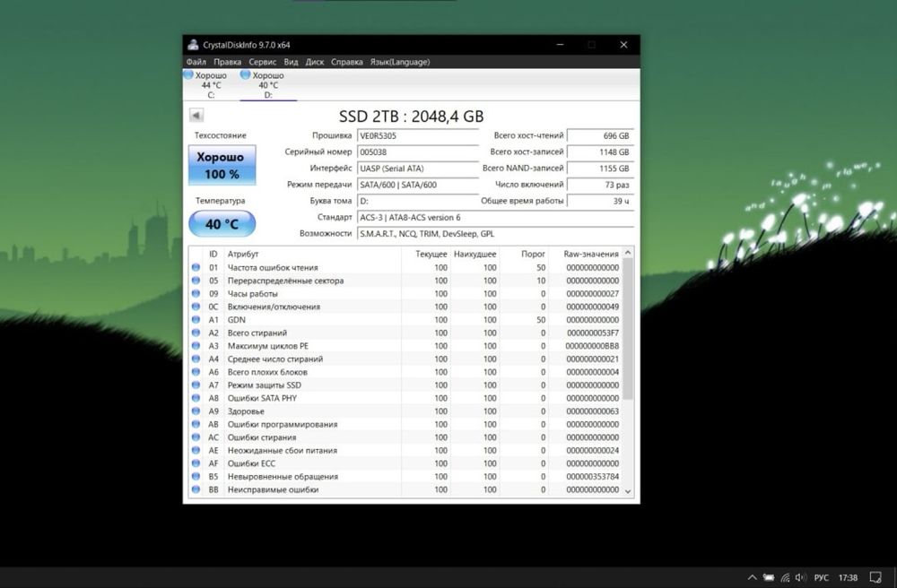This screenshot has height=588, width=897.
Task: Click the Атрибут column header
Action: pyautogui.click(x=312, y=255)
